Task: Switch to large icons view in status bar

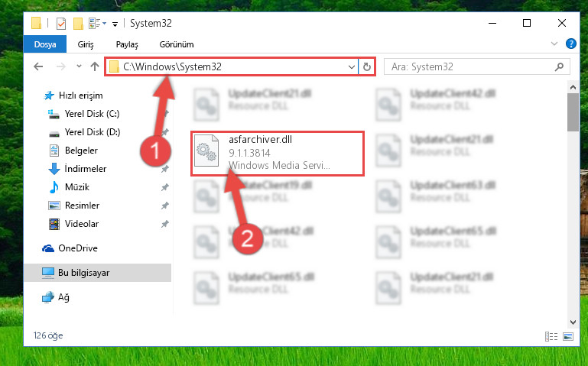Action: click(568, 336)
